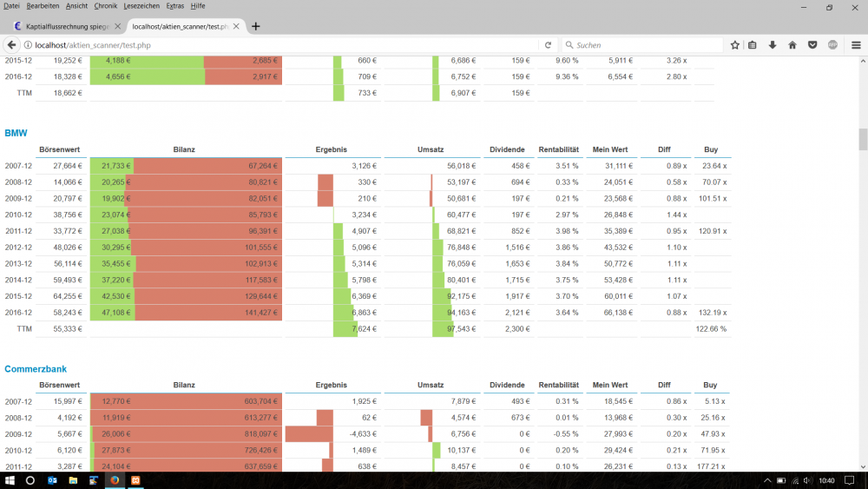
Task: Open the Firefox hamburger menu
Action: (x=856, y=45)
